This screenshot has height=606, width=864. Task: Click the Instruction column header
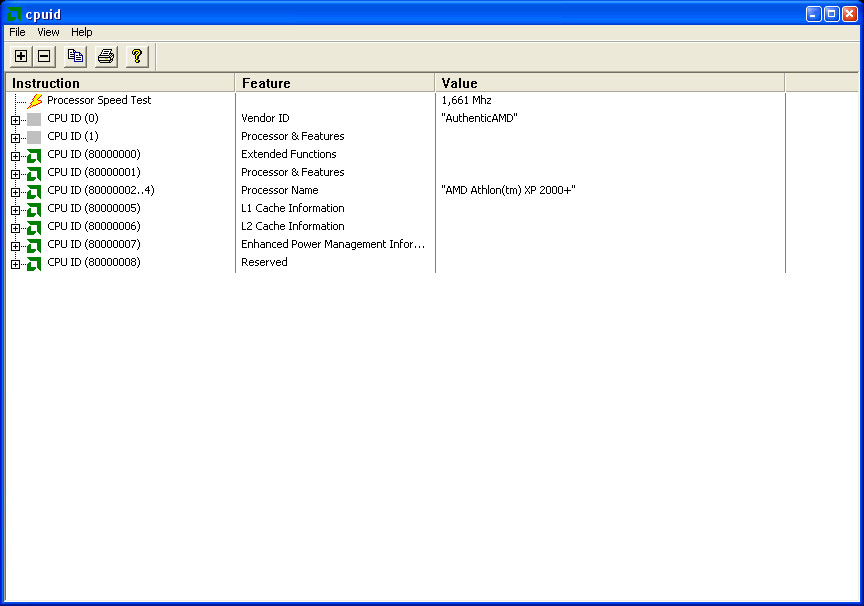[x=121, y=83]
